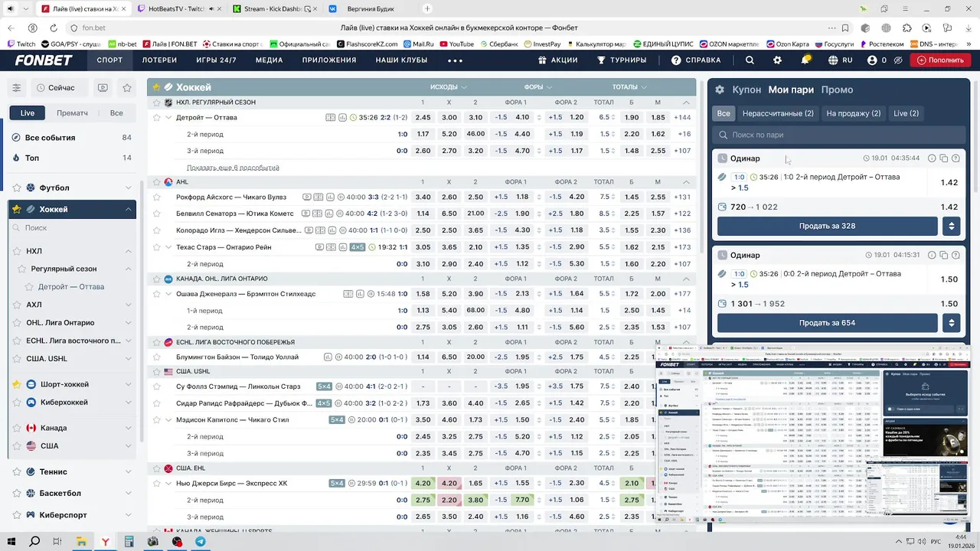Toggle favorite star for Блумингтон Байзон match
The image size is (980, 551).
coord(157,357)
